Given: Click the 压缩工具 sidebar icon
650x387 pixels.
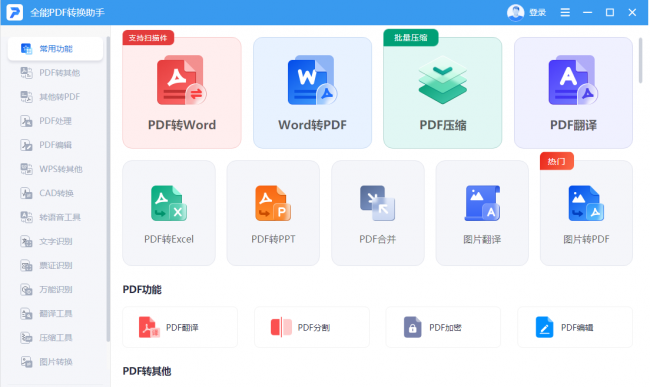Looking at the screenshot, I should 27,338.
